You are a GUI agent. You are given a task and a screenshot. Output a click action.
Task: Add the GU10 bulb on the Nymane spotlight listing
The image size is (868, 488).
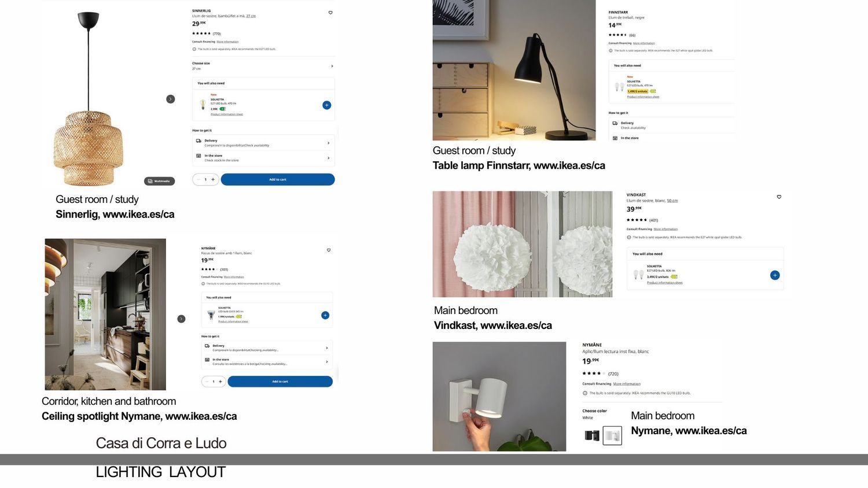point(325,315)
